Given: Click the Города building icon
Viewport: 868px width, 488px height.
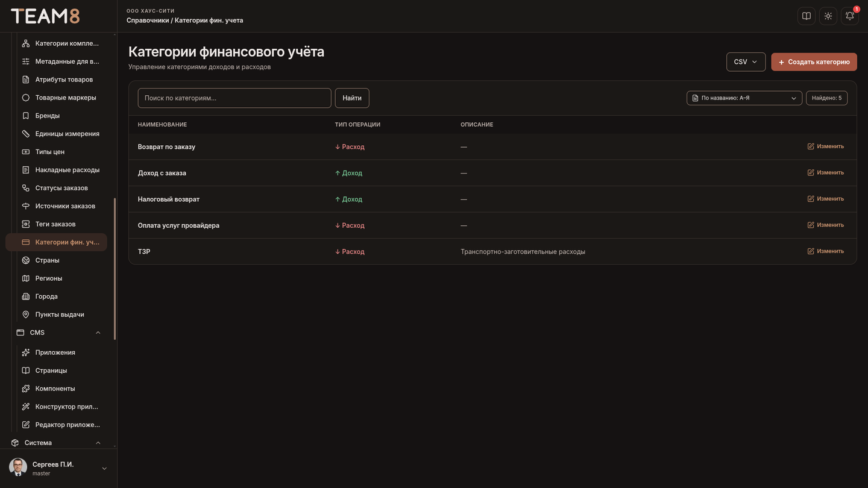Looking at the screenshot, I should (x=26, y=296).
